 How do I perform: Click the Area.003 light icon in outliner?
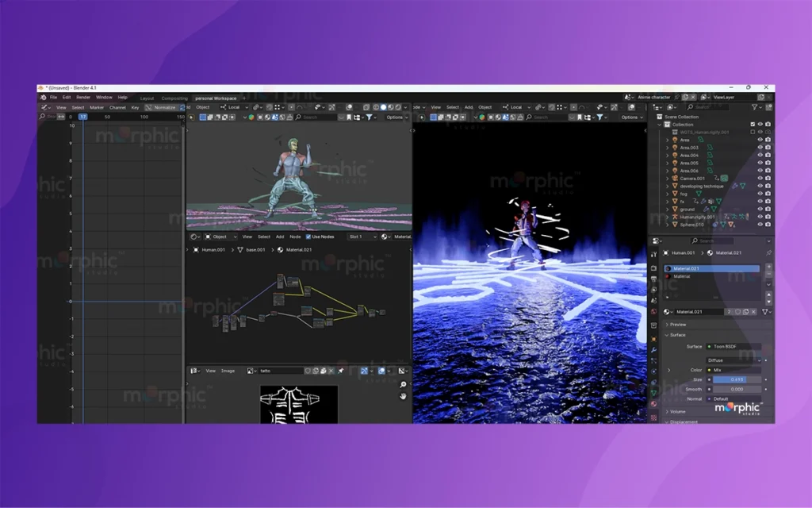coord(675,148)
